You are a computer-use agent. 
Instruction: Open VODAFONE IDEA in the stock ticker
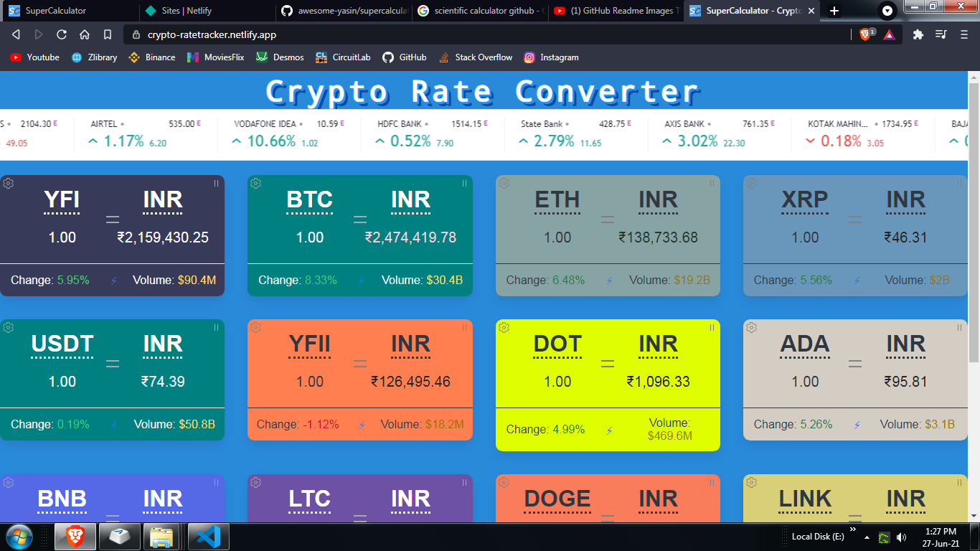[288, 133]
